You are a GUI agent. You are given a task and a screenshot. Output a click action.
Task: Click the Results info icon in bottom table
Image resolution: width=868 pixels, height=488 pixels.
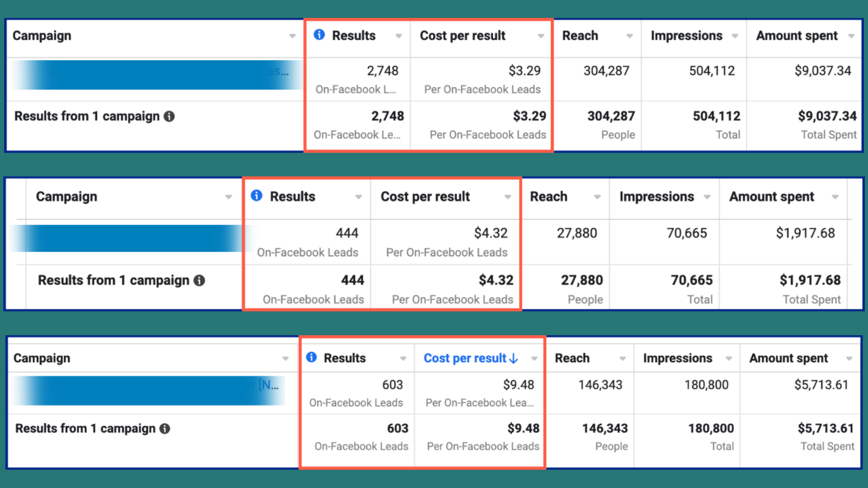pyautogui.click(x=311, y=357)
